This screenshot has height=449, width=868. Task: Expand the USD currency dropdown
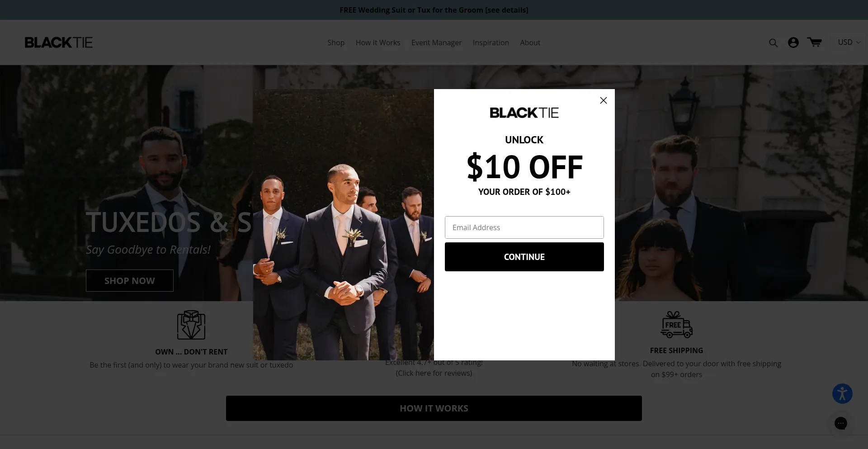pyautogui.click(x=849, y=42)
